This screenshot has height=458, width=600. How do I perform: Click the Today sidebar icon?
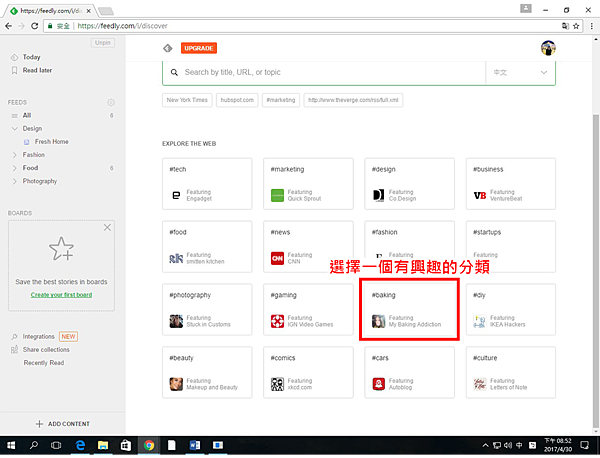click(14, 57)
